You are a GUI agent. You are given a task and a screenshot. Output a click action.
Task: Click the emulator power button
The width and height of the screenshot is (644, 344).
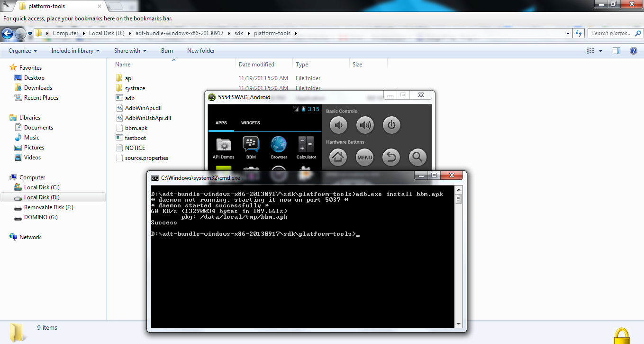pyautogui.click(x=391, y=125)
